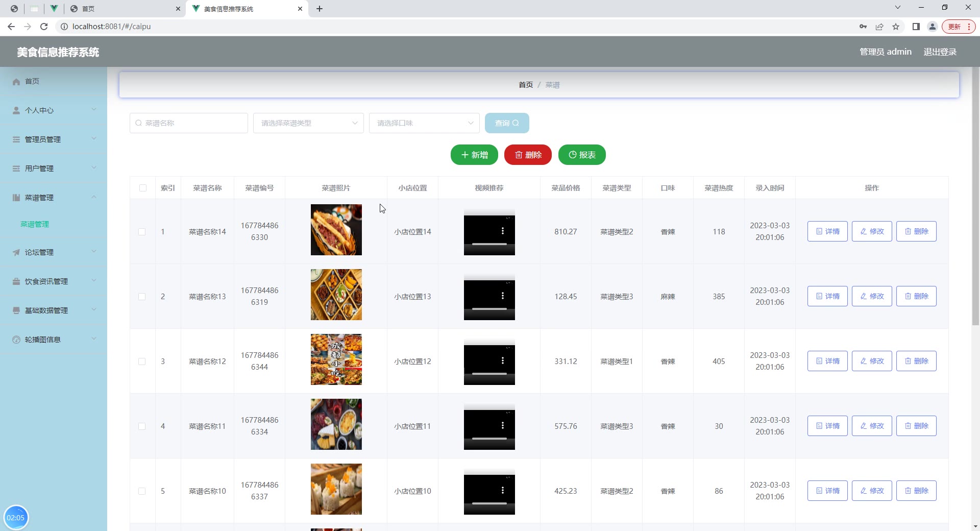This screenshot has width=980, height=531.
Task: Click the browser back arrow
Action: point(11,27)
